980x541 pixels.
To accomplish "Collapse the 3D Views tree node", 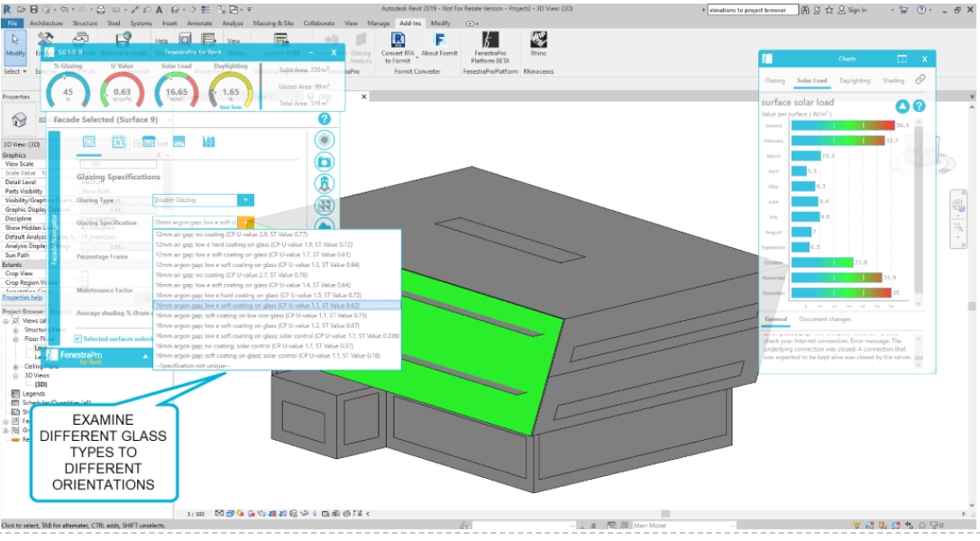I will [15, 376].
